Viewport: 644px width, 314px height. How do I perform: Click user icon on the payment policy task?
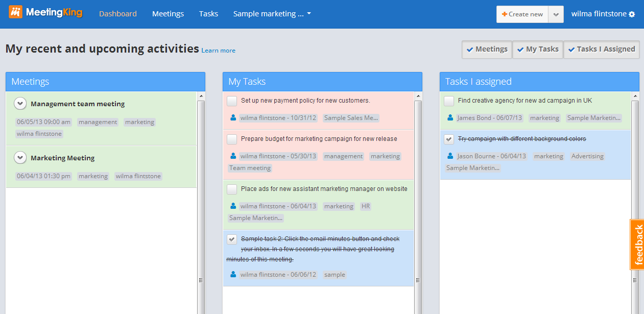pyautogui.click(x=233, y=117)
